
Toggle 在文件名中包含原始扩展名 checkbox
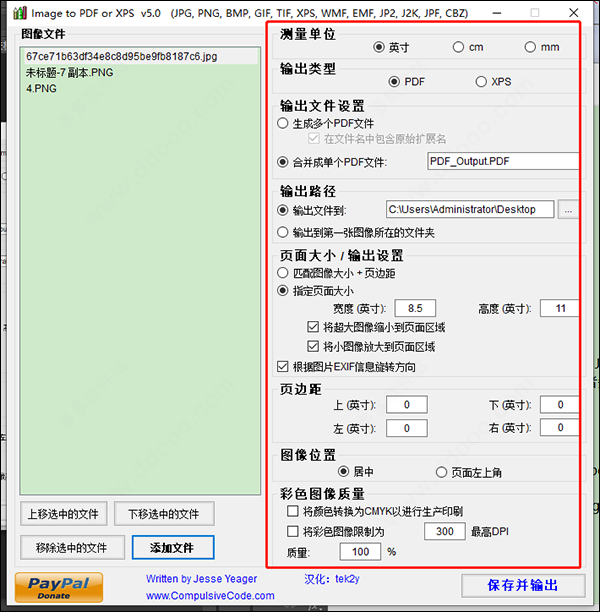(313, 139)
